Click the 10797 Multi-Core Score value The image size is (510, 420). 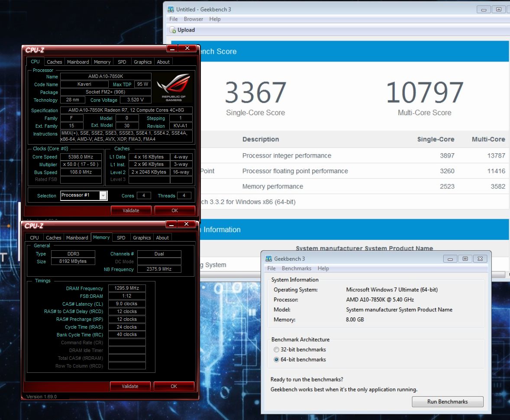coord(424,92)
